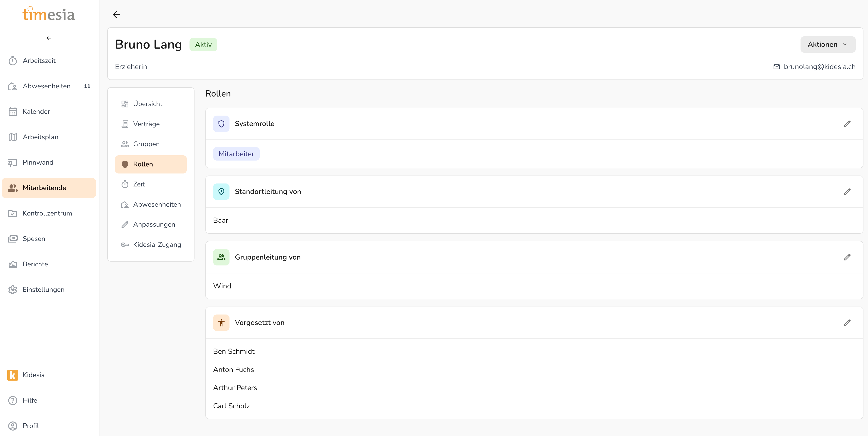
Task: Click the email envelope icon
Action: tap(776, 67)
